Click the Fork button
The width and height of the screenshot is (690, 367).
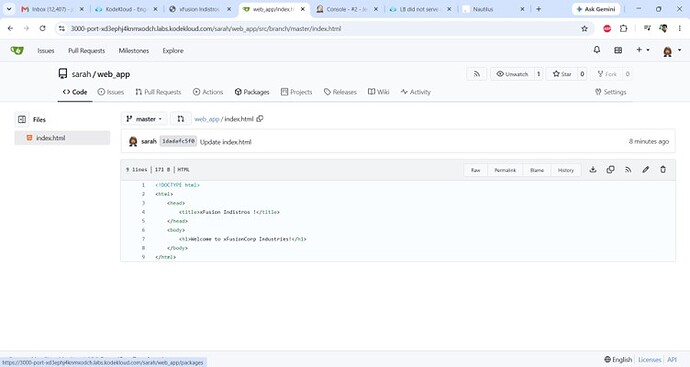pos(607,74)
